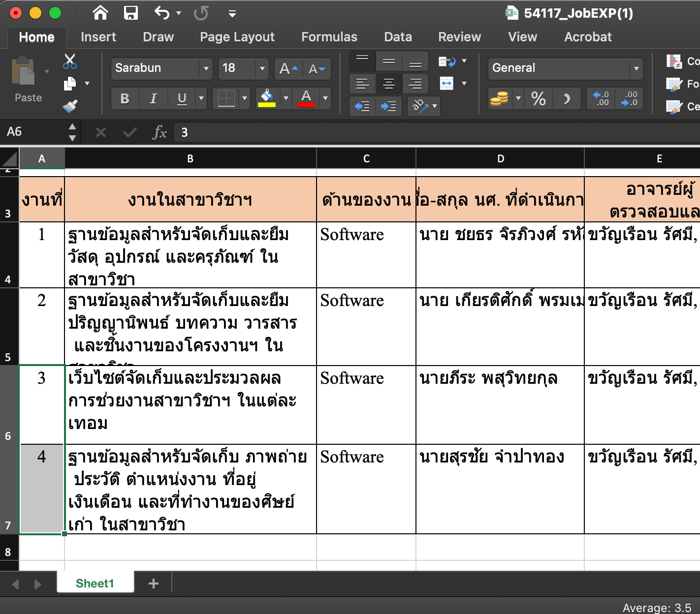Click the Undo arrow icon
Viewport: 700px width, 614px height.
pyautogui.click(x=162, y=13)
